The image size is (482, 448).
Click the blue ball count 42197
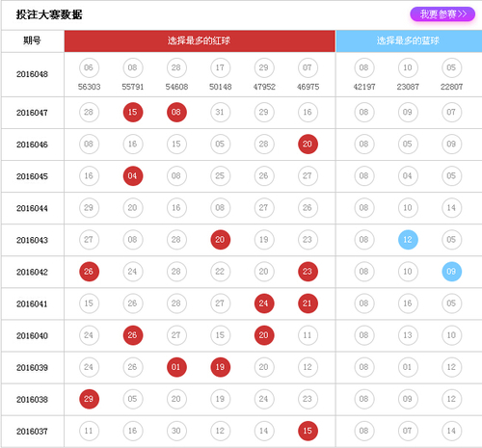[x=364, y=87]
